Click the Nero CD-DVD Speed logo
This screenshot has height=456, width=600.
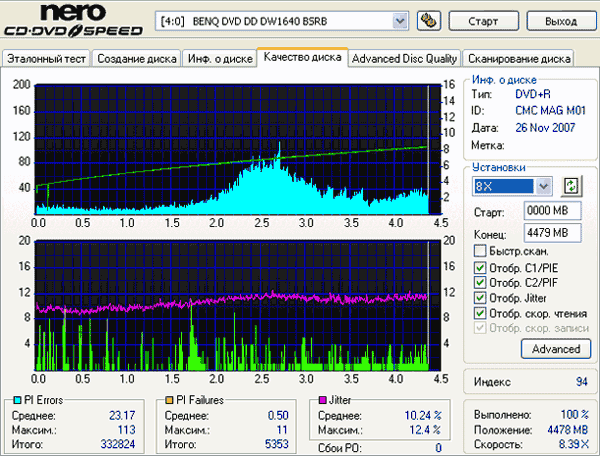coord(73,21)
